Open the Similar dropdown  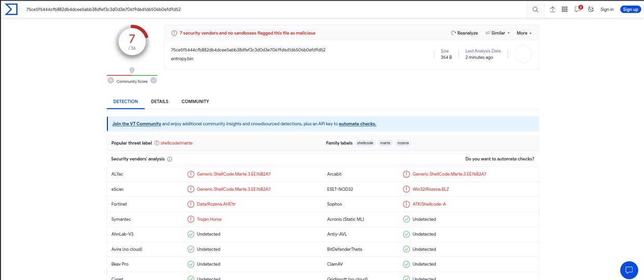click(498, 33)
